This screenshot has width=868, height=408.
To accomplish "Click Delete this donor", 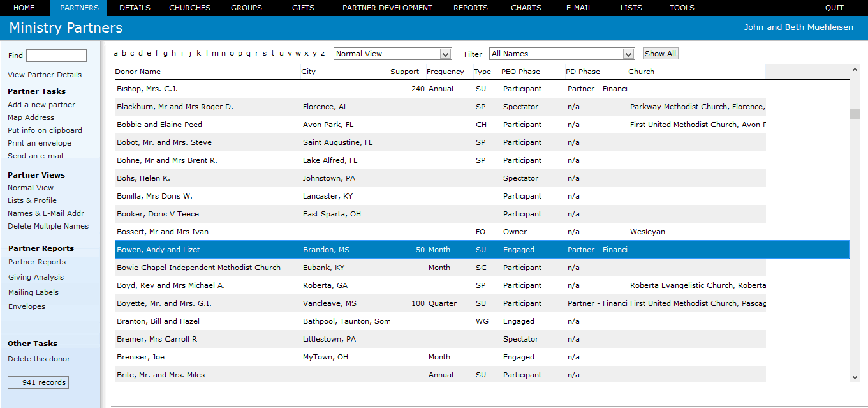I will tap(39, 359).
